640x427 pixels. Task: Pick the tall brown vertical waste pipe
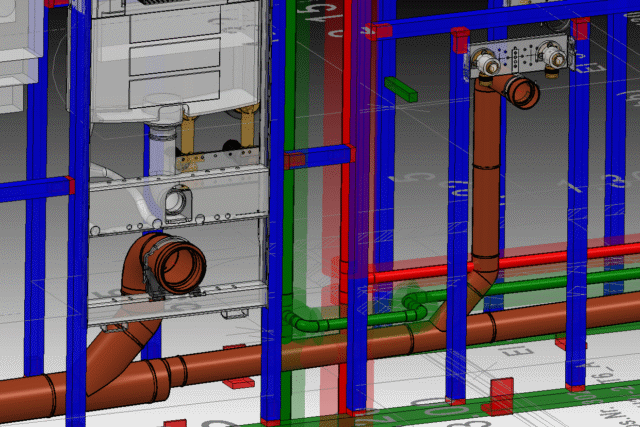tap(486, 180)
